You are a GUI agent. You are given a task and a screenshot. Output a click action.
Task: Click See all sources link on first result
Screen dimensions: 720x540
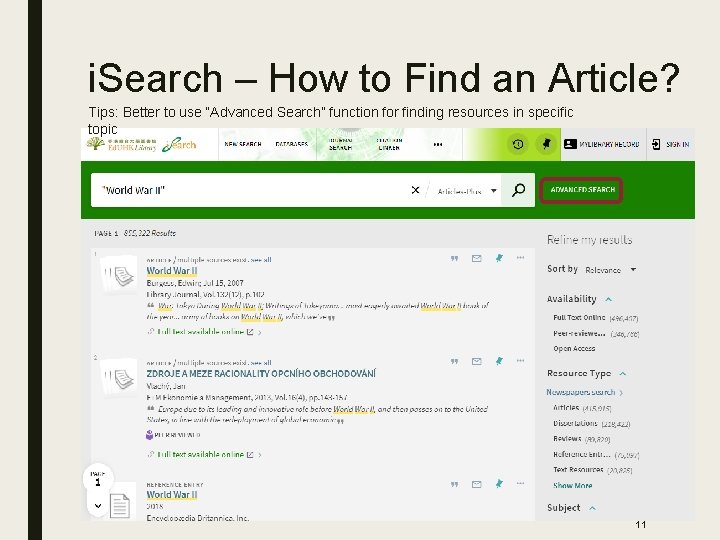click(261, 260)
